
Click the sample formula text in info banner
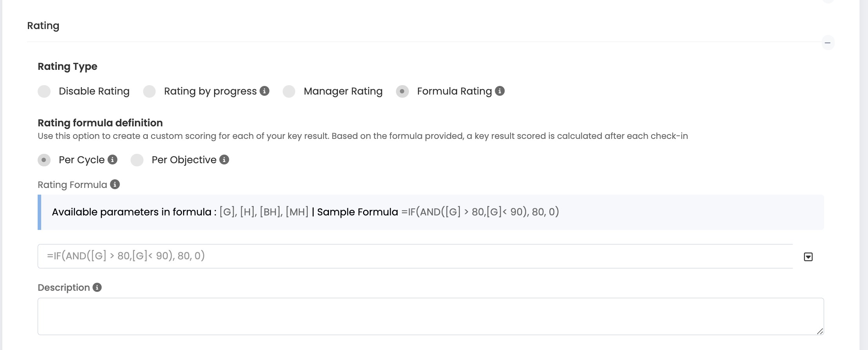480,212
